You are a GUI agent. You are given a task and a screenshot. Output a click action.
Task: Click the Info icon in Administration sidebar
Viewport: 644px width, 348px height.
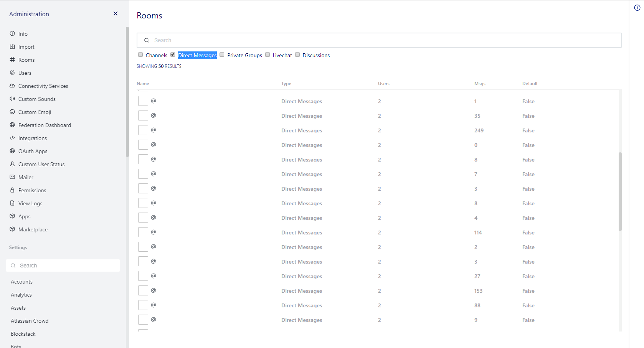pyautogui.click(x=12, y=33)
